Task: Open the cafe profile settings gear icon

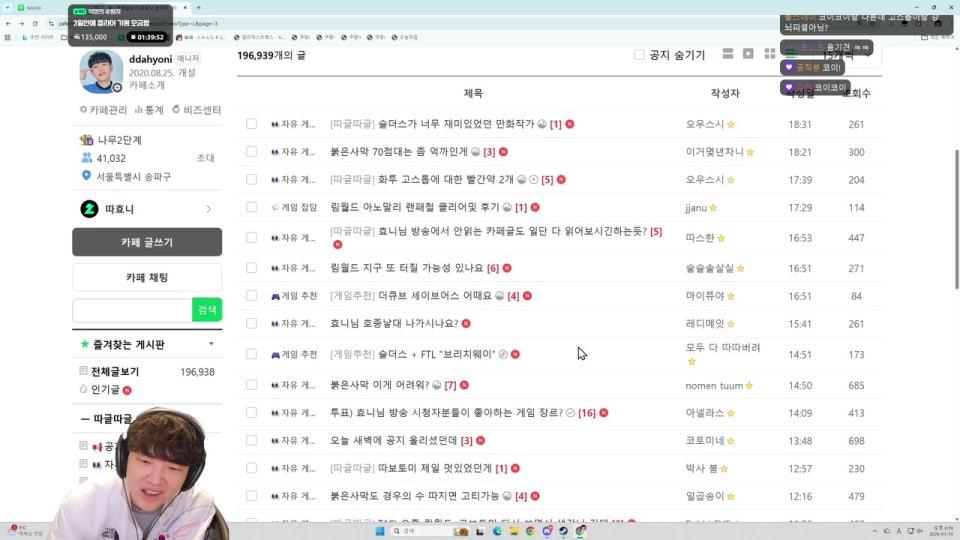Action: (x=117, y=88)
